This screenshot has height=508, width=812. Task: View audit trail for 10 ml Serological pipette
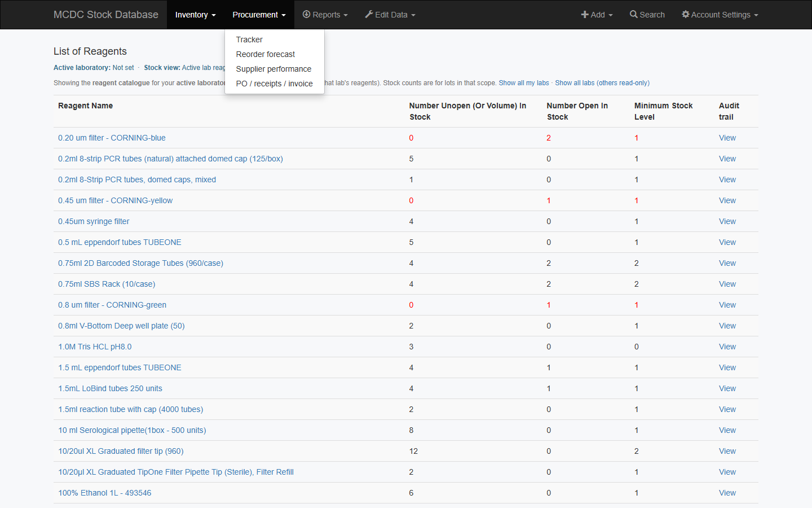pyautogui.click(x=727, y=430)
